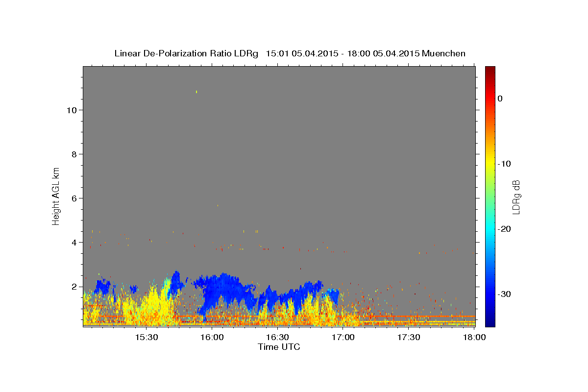Click the 'Muenchen' location in the title
This screenshot has height=392, width=588.
pos(443,53)
